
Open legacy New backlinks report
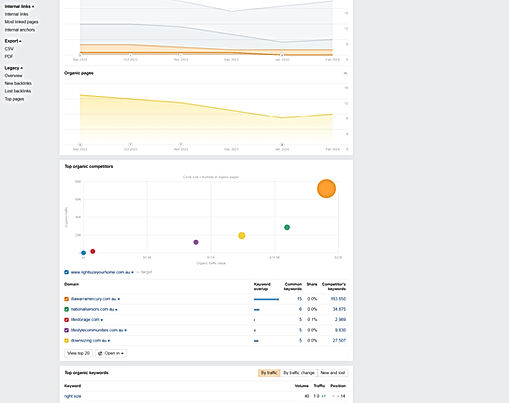18,83
